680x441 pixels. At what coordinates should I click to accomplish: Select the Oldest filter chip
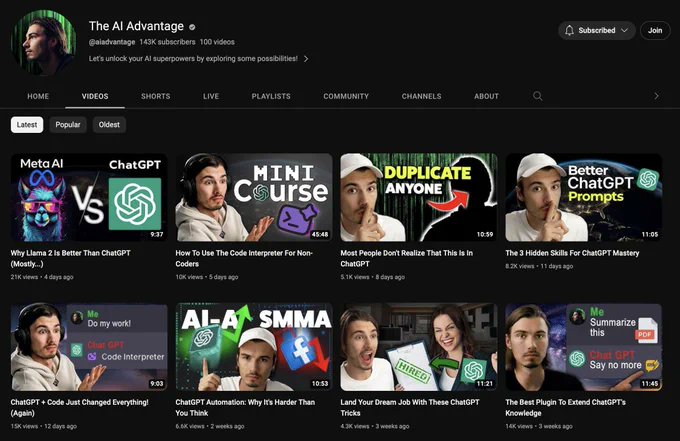click(109, 125)
